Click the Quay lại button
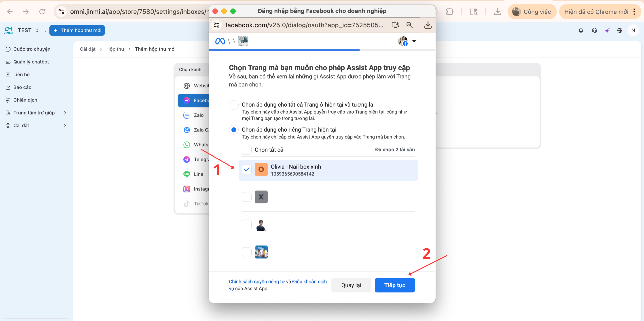Viewport: 644px width, 321px height. (351, 285)
